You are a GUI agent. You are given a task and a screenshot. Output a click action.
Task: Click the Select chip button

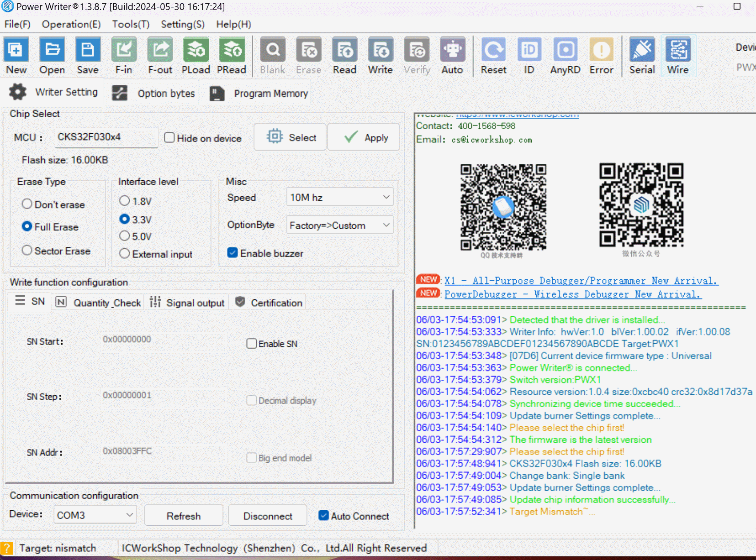pyautogui.click(x=290, y=137)
